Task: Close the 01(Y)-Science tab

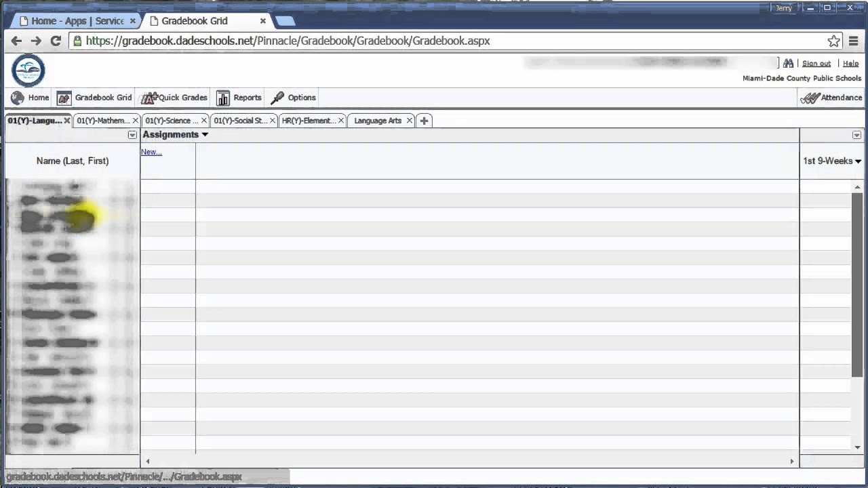Action: (203, 121)
